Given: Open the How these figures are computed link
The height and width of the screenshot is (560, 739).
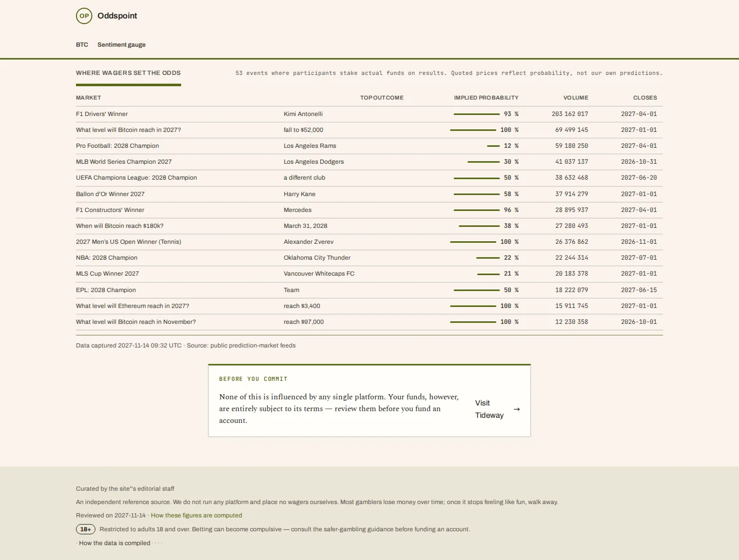Looking at the screenshot, I should pos(197,515).
